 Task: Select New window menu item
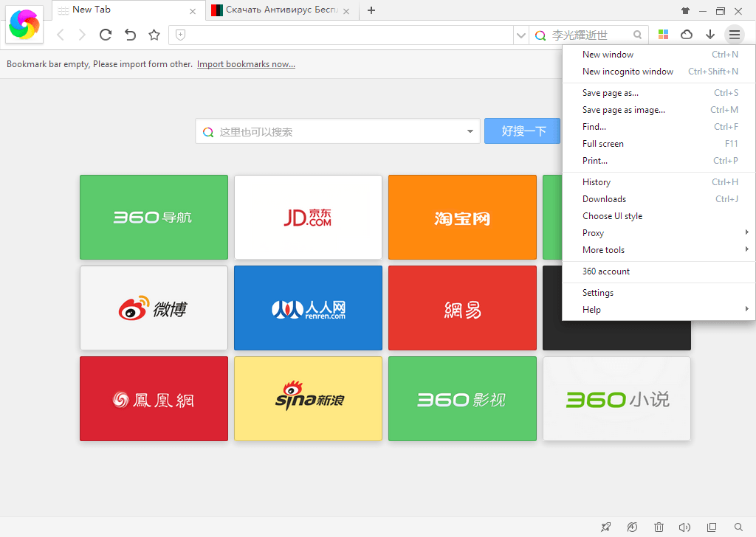[659, 55]
